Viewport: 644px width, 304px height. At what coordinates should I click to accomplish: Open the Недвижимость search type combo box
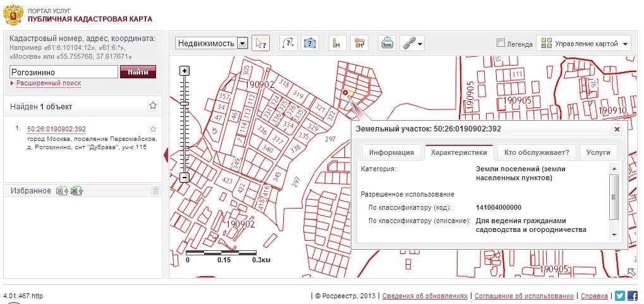(x=212, y=43)
